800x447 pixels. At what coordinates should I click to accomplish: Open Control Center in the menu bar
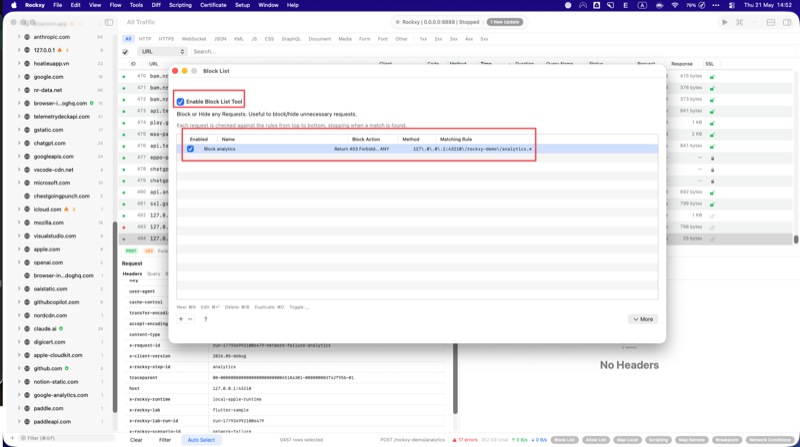click(x=732, y=5)
